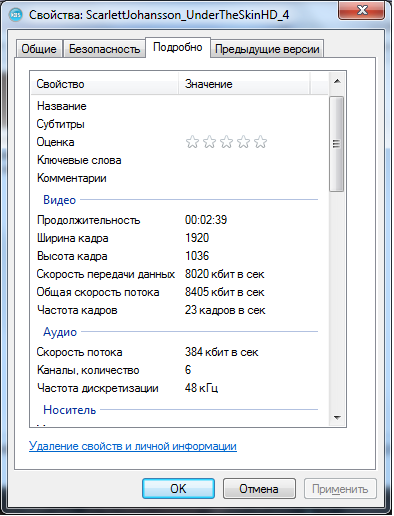394x516 pixels.
Task: Click the Носитель section header
Action: [x=70, y=410]
